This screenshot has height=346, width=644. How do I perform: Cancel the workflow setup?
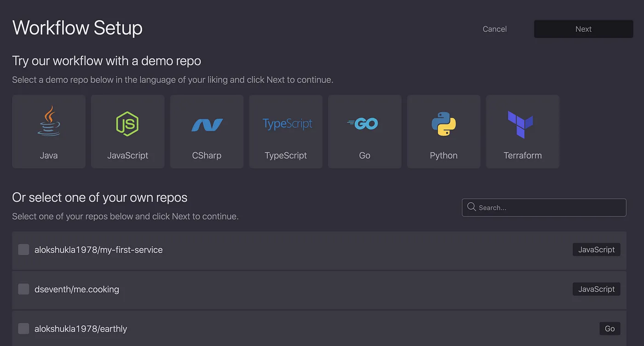pos(494,29)
